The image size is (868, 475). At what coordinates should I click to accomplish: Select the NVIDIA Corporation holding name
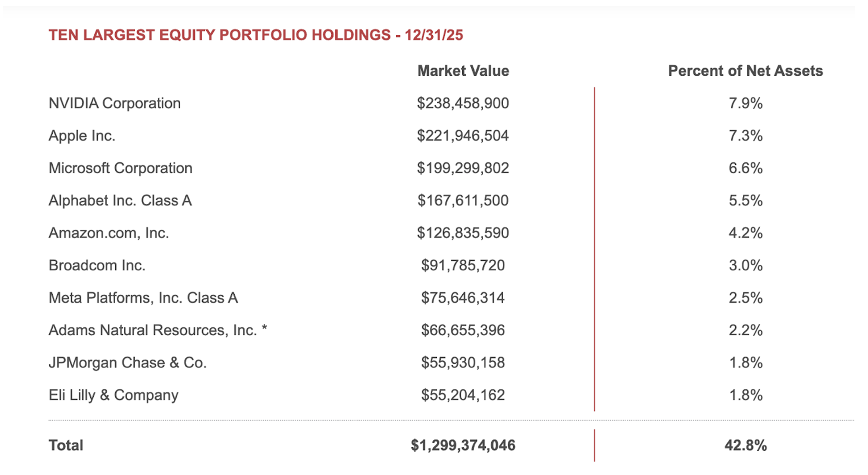tap(114, 103)
